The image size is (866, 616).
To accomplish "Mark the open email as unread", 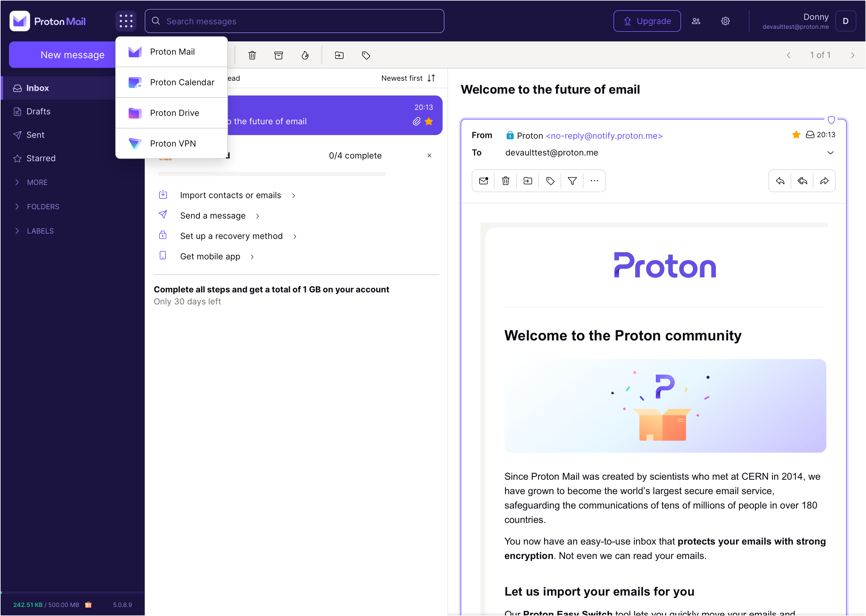I will click(483, 181).
